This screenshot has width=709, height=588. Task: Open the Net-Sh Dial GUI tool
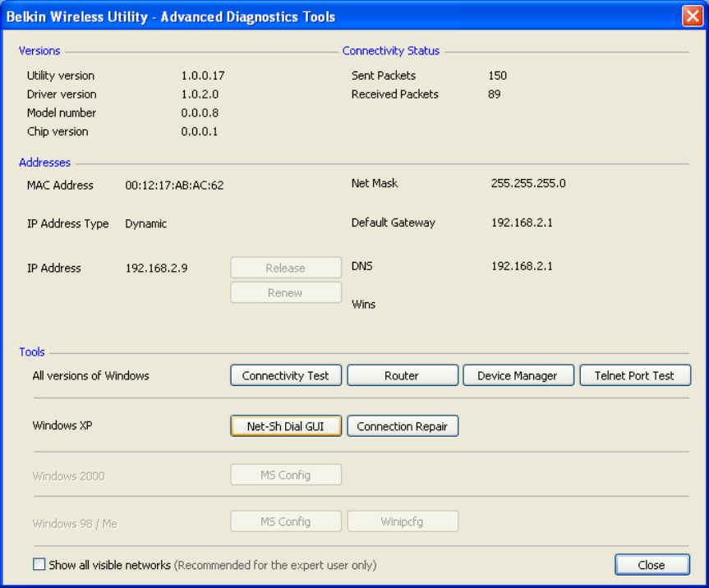click(286, 426)
